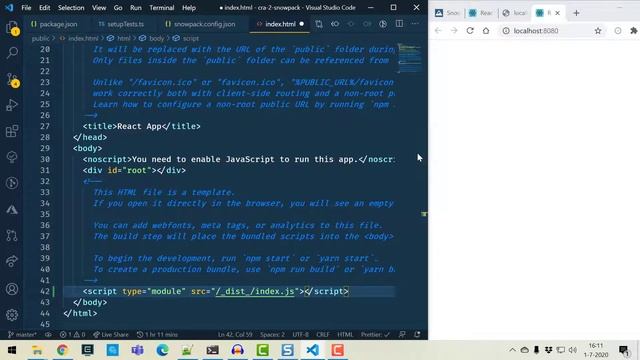Screen dimensions: 640x360
Task: Open Microsoft Teams from taskbar
Action: click(138, 350)
